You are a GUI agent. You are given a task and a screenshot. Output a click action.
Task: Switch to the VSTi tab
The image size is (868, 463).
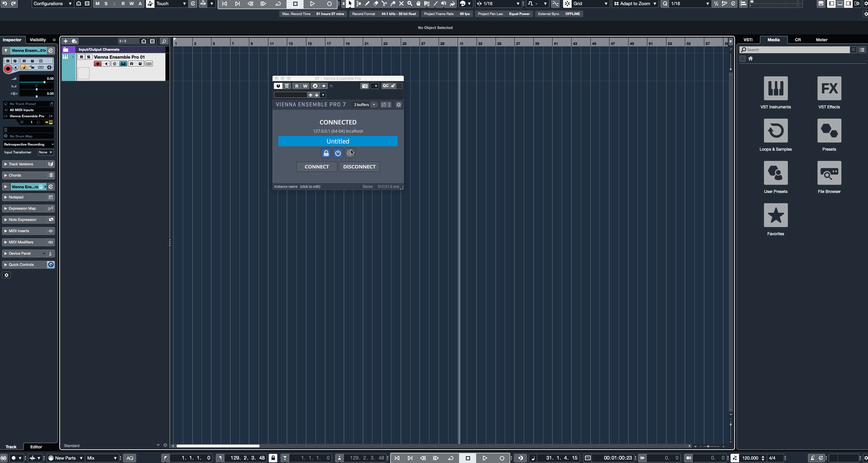click(748, 40)
